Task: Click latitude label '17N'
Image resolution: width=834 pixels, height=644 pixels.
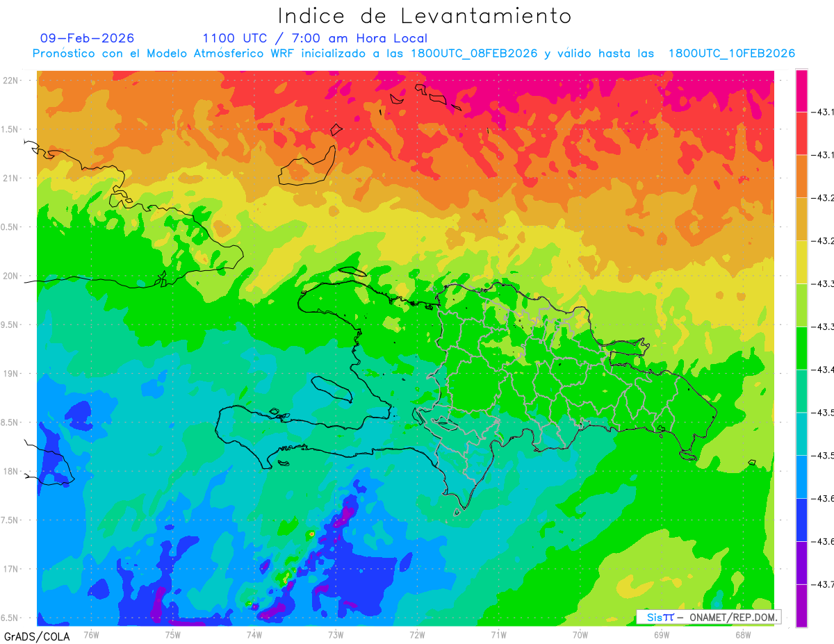Action: click(x=11, y=569)
